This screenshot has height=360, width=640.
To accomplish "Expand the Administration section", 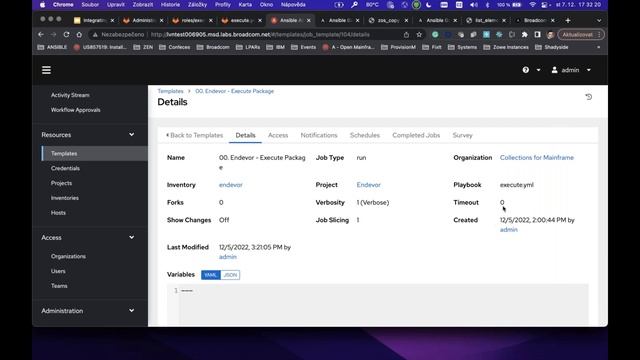I will tap(131, 311).
